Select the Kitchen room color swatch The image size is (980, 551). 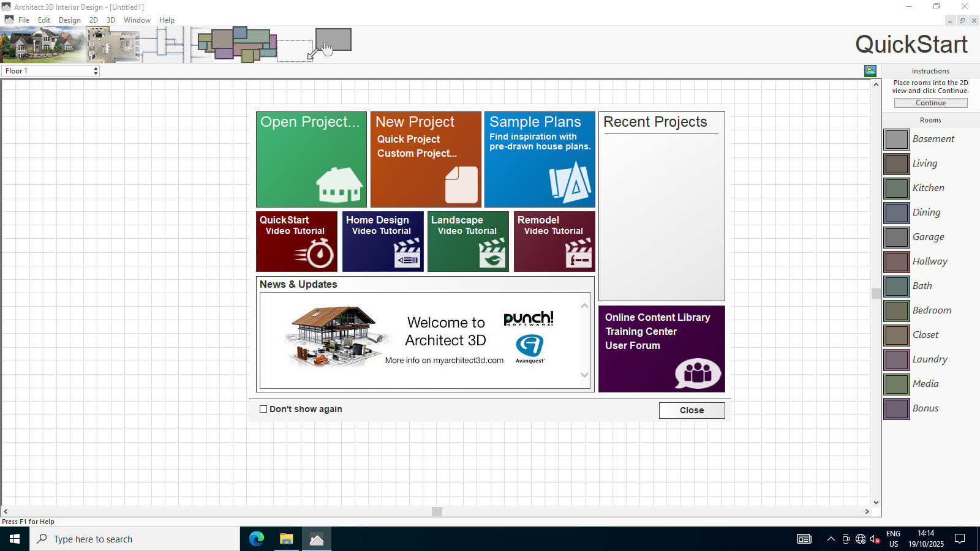click(896, 188)
